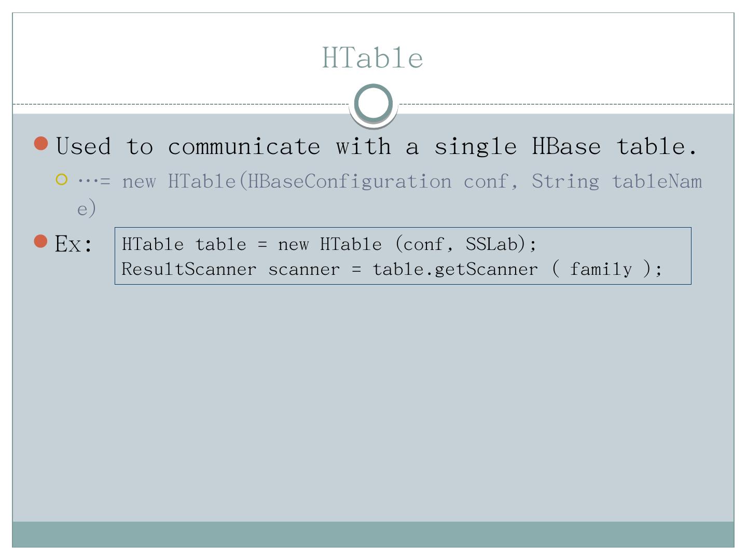
Task: Click the 'HTable table = new HTable' code line
Action: coord(329,244)
